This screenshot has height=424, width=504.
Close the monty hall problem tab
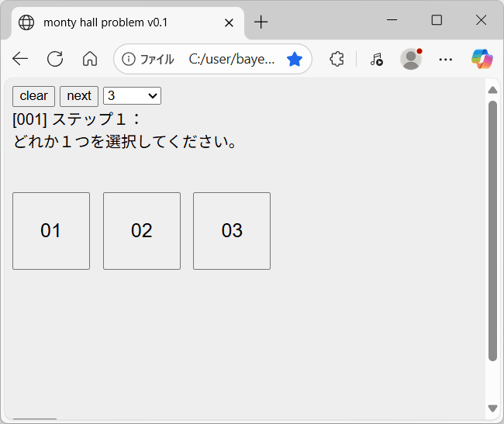(229, 22)
